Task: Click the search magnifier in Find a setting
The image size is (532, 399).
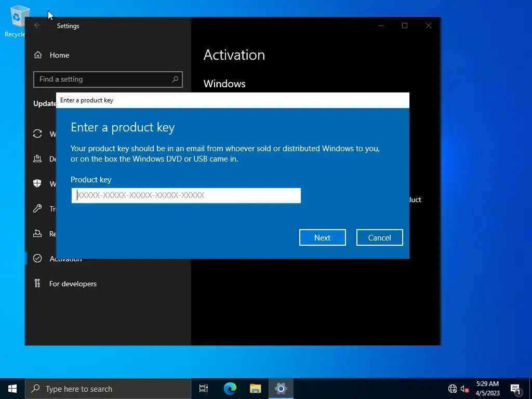Action: coord(175,79)
